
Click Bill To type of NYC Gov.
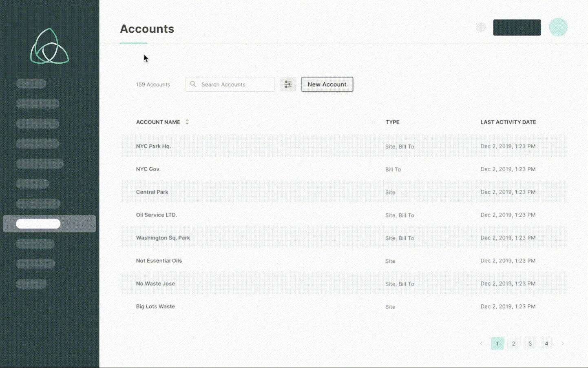point(393,169)
